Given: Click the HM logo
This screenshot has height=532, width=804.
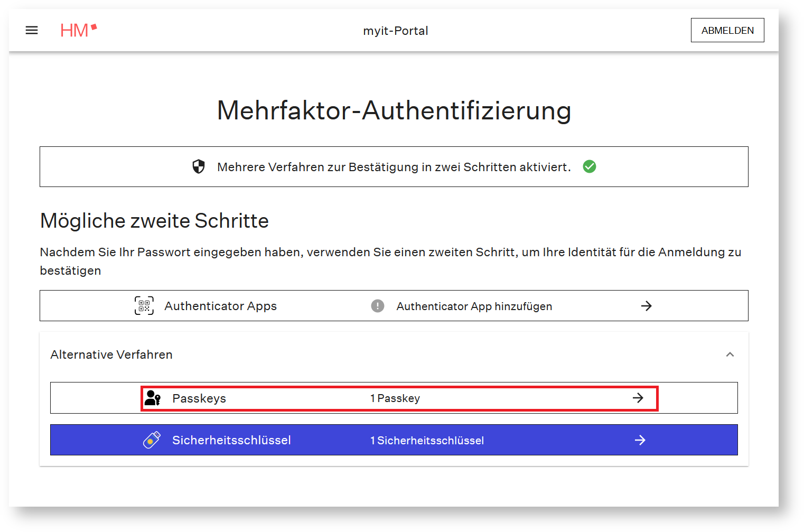Looking at the screenshot, I should (x=78, y=30).
